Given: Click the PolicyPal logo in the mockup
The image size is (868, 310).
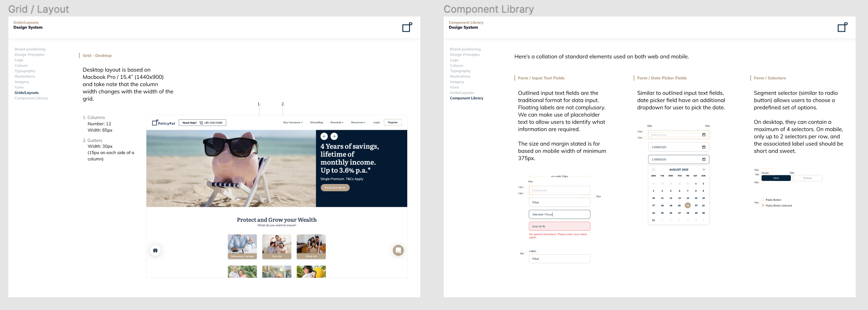Looking at the screenshot, I should tap(163, 123).
